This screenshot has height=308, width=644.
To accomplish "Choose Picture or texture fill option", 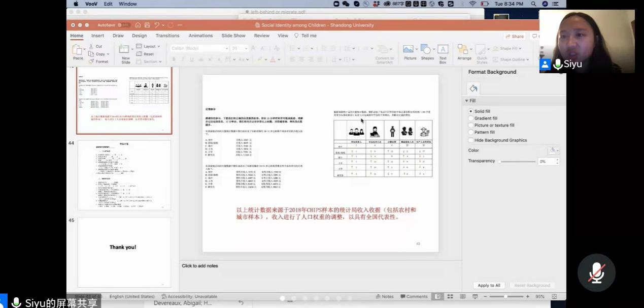I will click(471, 126).
